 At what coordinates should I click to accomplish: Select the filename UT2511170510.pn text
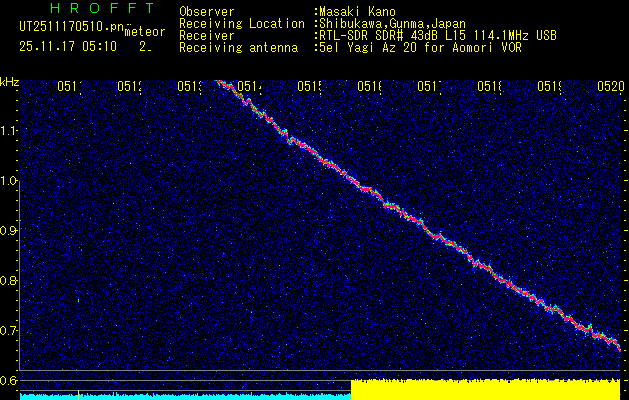(71, 27)
